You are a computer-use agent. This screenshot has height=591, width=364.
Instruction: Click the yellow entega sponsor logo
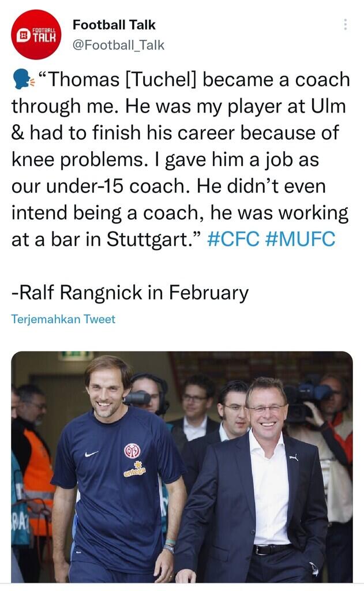click(x=134, y=470)
